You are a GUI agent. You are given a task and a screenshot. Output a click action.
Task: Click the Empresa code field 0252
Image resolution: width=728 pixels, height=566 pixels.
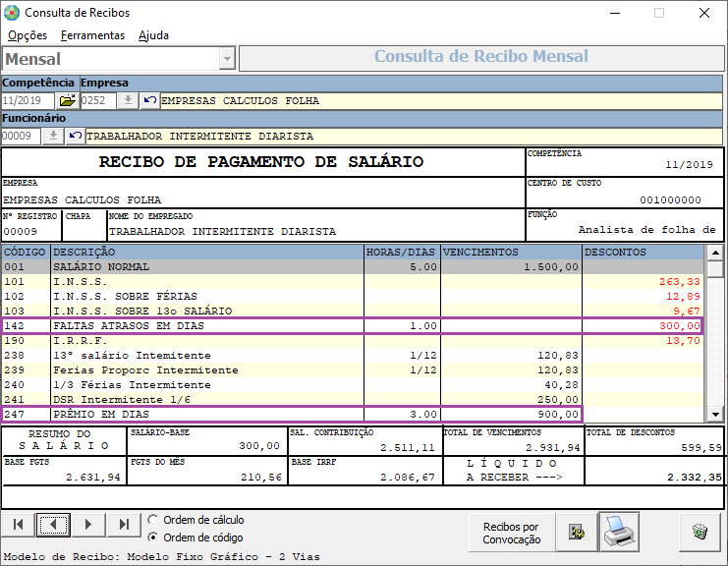(x=98, y=100)
